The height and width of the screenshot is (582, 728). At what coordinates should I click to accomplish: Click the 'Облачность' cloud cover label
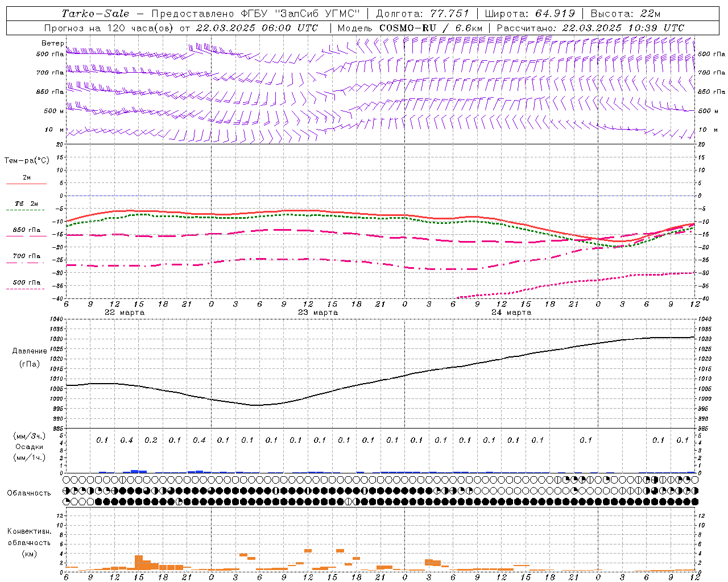click(29, 493)
